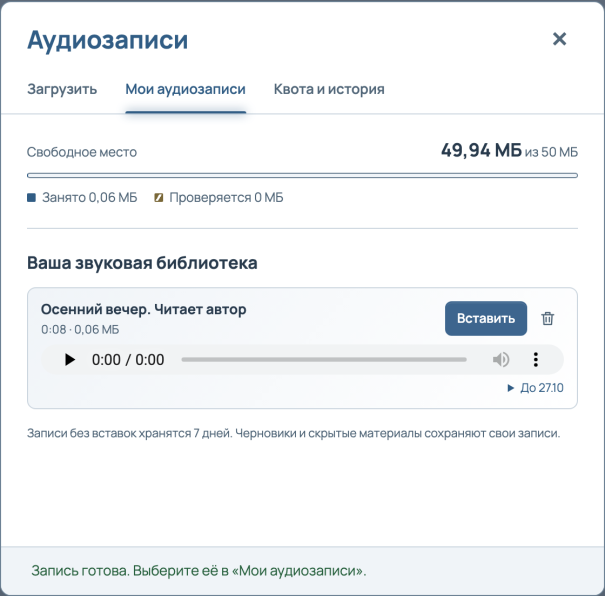Play the Осенний вечер audio
This screenshot has width=605, height=596.
(70, 360)
